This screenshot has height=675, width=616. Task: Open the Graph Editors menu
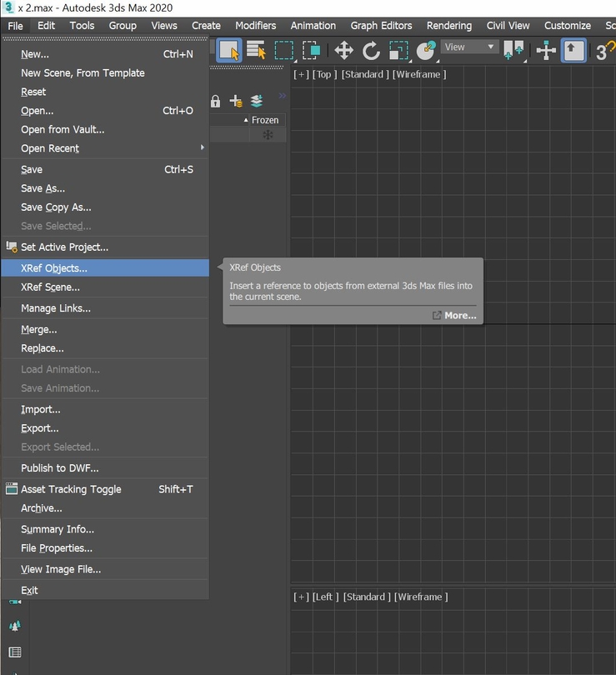(x=381, y=26)
